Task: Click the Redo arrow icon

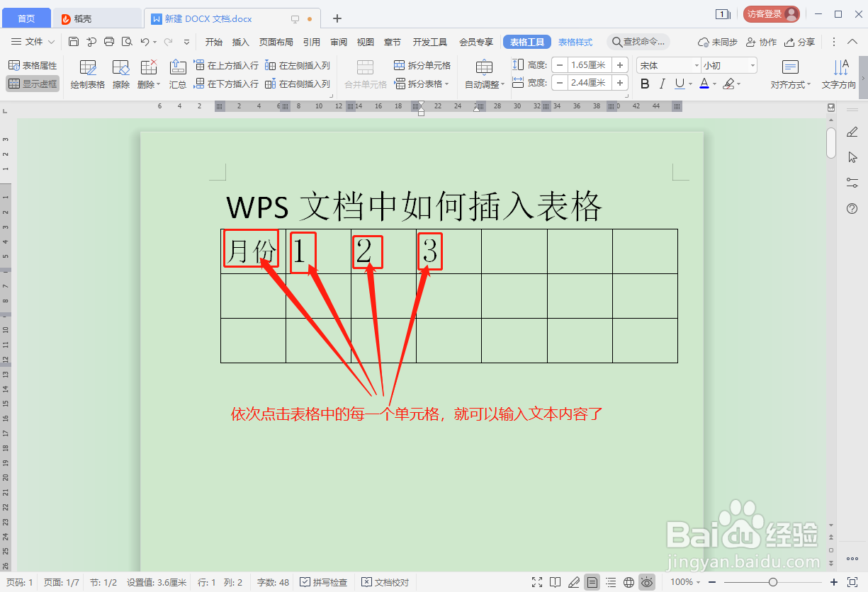Action: click(x=168, y=42)
